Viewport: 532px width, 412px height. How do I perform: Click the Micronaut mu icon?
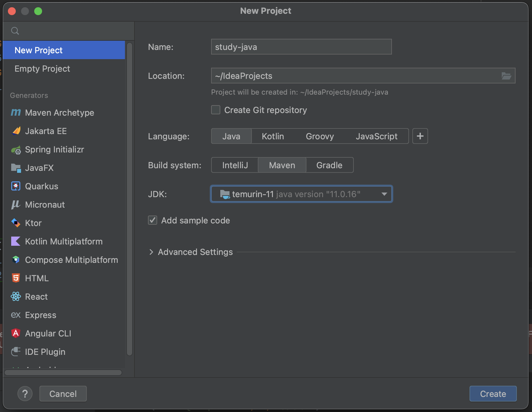[16, 205]
